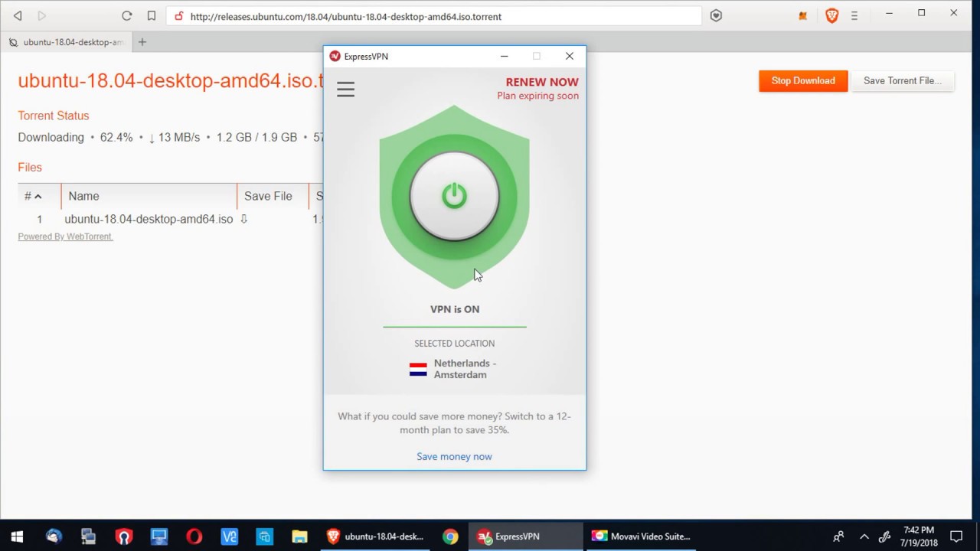Click the ExpressVPN logo in title bar
Image resolution: width=980 pixels, height=551 pixels.
tap(335, 56)
